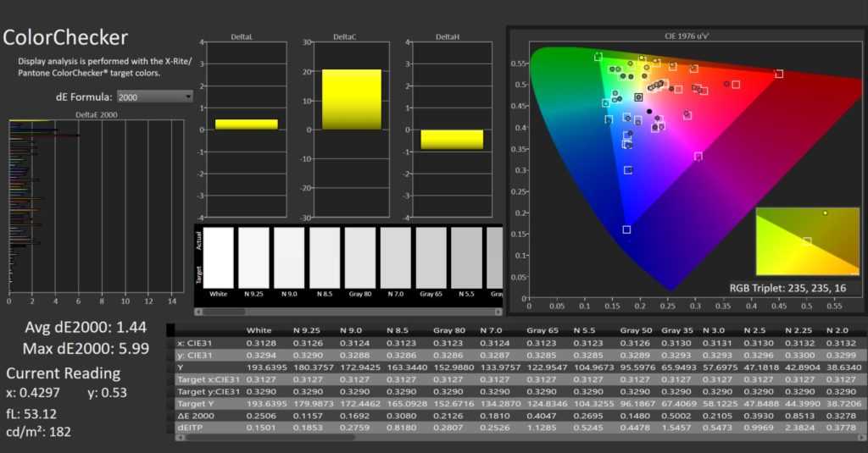This screenshot has width=868, height=453.
Task: Click the red primary target square on CIE chart
Action: [x=779, y=75]
